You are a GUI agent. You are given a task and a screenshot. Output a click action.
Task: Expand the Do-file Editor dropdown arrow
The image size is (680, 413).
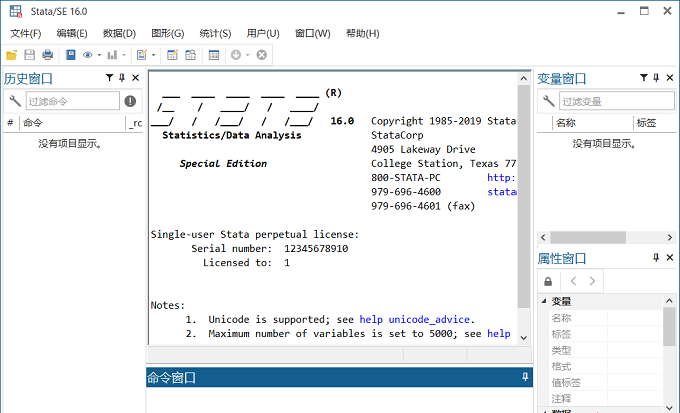click(x=153, y=55)
